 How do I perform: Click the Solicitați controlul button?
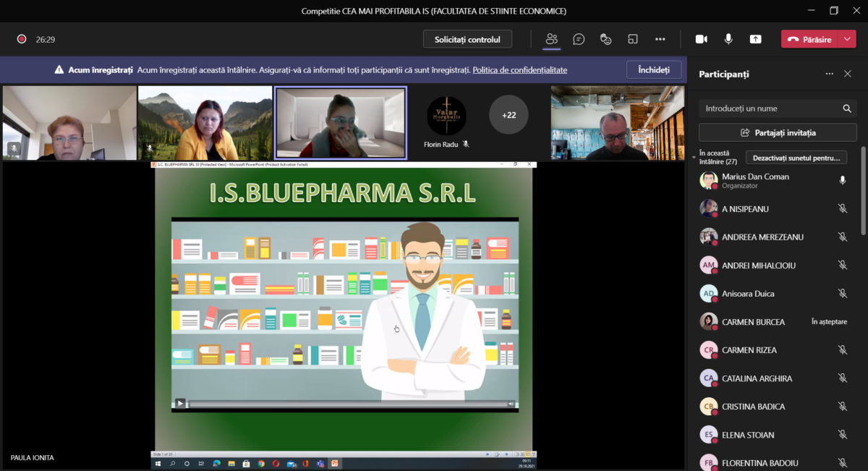coord(467,39)
